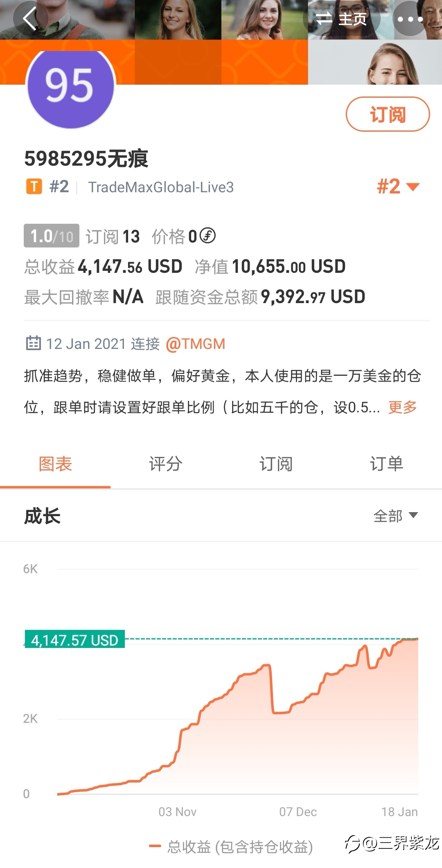Tap the calendar icon beside 12 Jan 2021
The height and width of the screenshot is (868, 442).
[x=33, y=343]
